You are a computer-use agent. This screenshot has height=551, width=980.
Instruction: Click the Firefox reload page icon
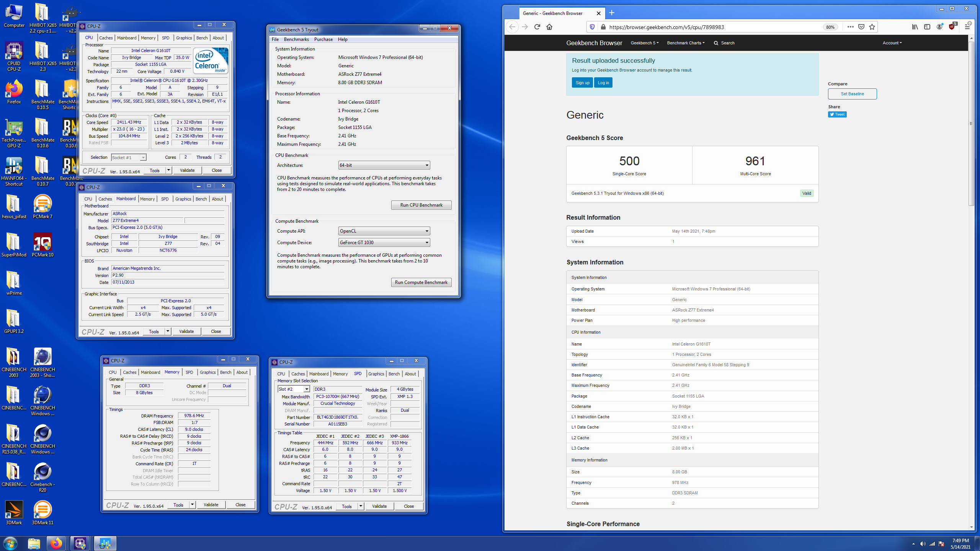(x=537, y=27)
